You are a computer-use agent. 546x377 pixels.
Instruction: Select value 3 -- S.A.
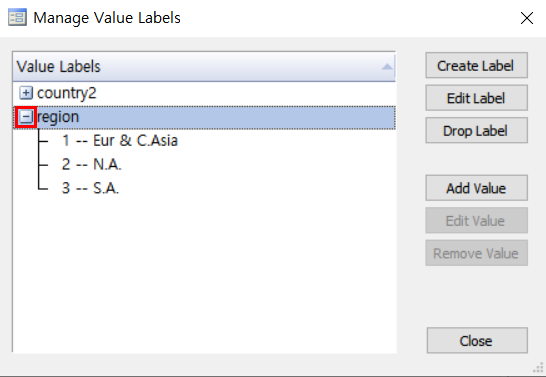tap(90, 188)
